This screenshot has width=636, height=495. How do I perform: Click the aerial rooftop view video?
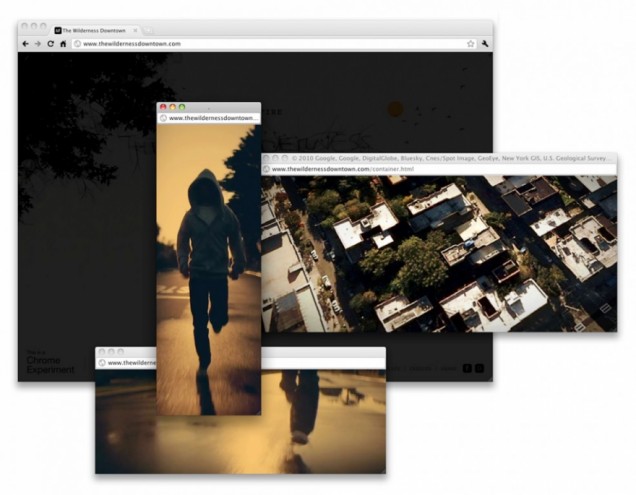pos(440,255)
